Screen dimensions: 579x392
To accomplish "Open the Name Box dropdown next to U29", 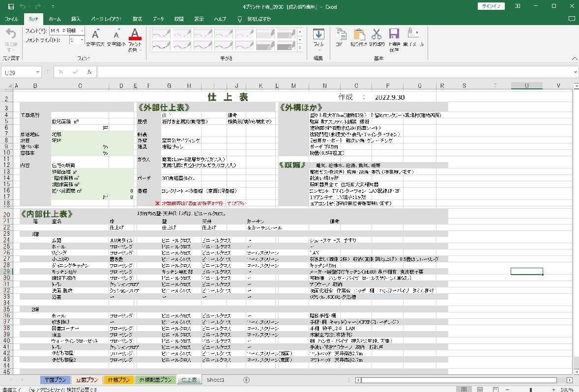I will pos(38,72).
